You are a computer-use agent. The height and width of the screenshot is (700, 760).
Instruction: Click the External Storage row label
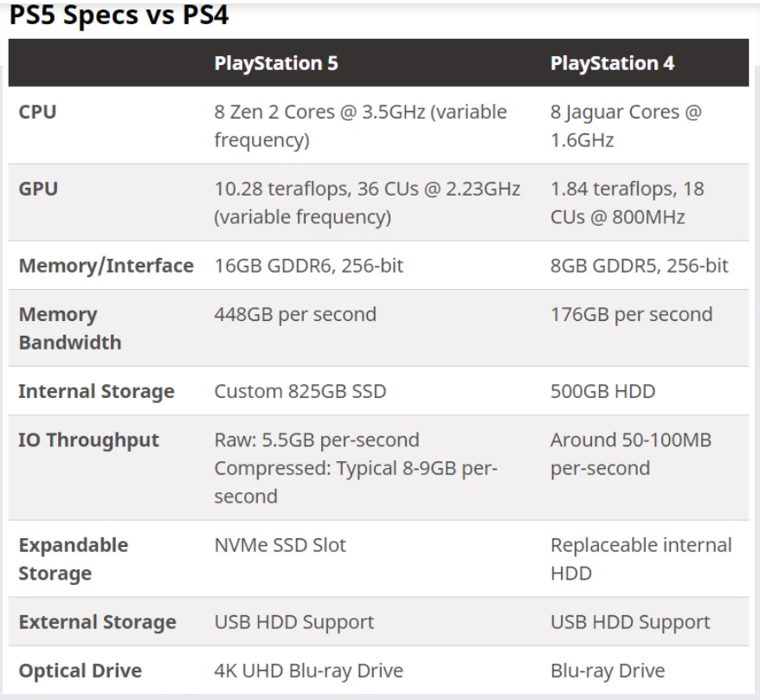coord(98,621)
